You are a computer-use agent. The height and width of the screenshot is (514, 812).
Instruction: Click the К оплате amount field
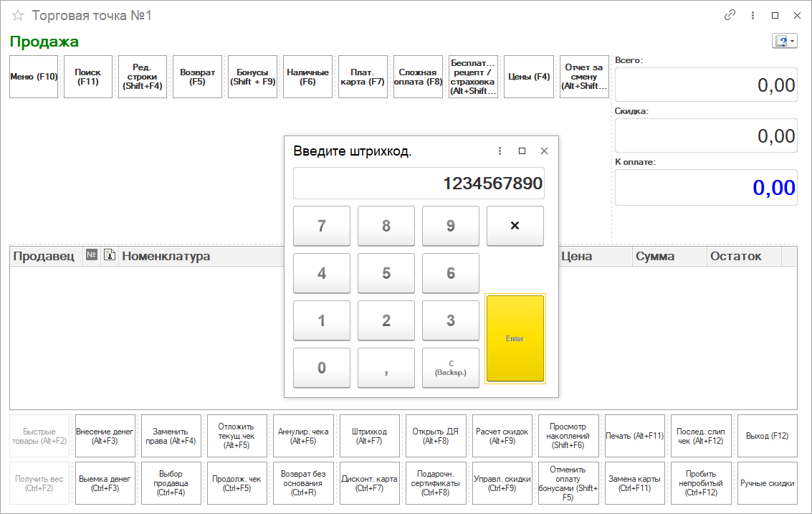[706, 187]
